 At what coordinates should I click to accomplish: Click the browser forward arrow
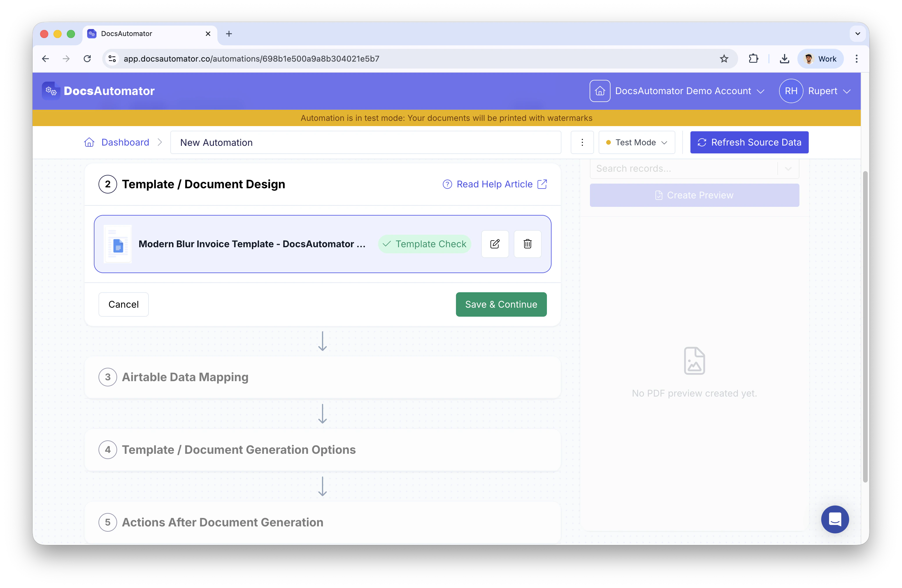click(66, 59)
